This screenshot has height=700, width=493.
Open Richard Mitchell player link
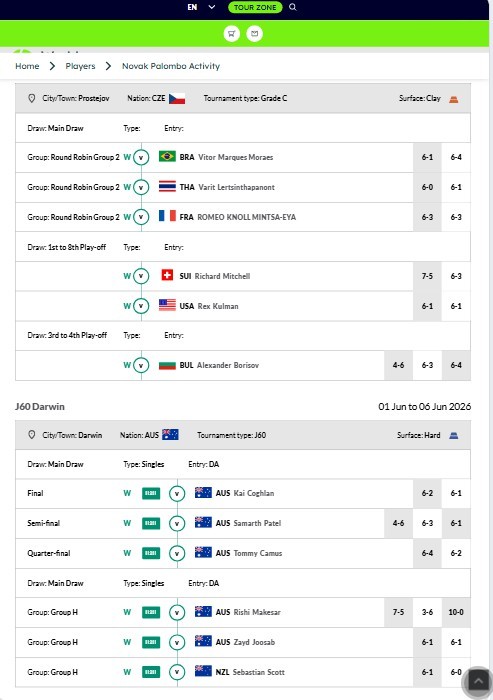[222, 276]
